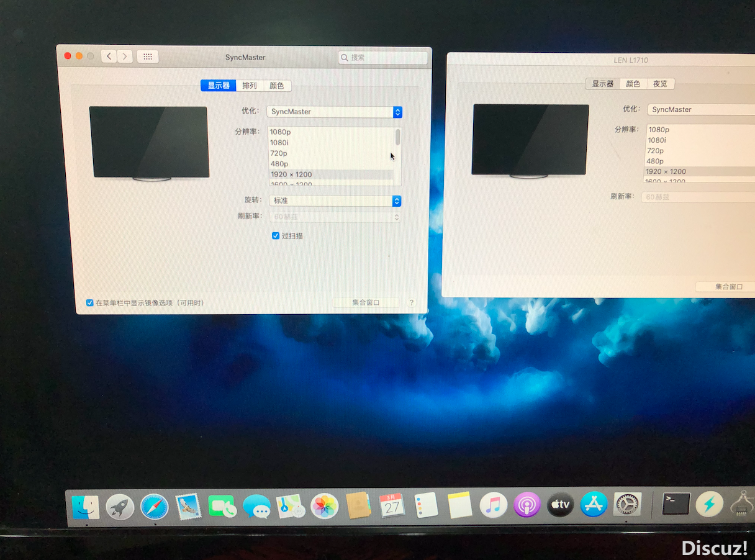
Task: Open Contacts book icon in Dock
Action: [x=358, y=505]
